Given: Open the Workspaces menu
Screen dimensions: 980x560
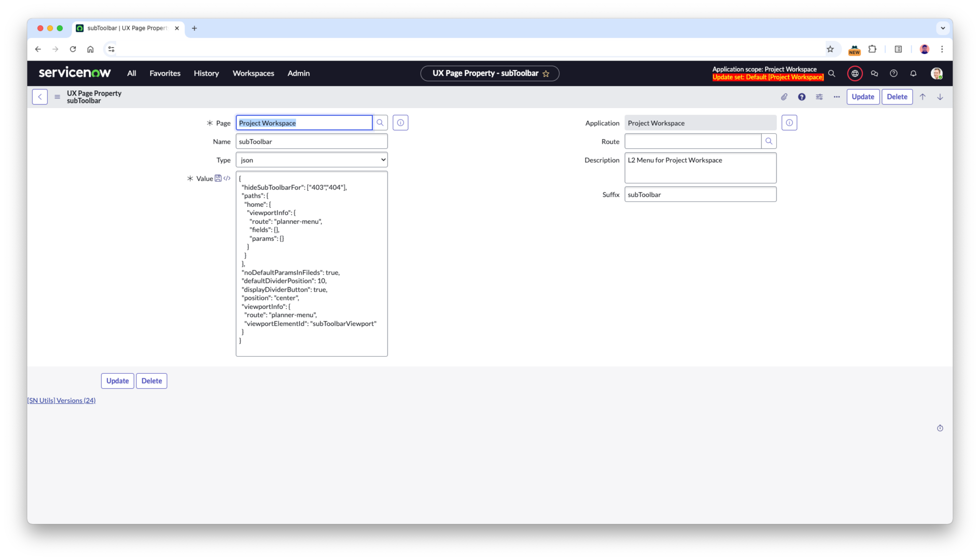Looking at the screenshot, I should [253, 73].
